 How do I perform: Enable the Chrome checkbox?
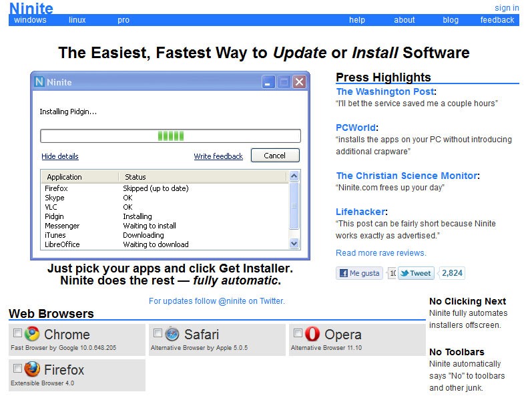[x=17, y=333]
